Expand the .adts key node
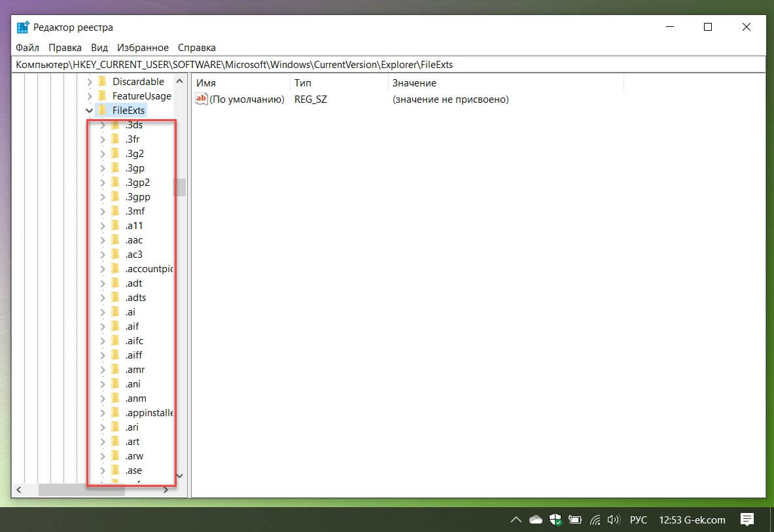This screenshot has width=774, height=532. point(103,298)
